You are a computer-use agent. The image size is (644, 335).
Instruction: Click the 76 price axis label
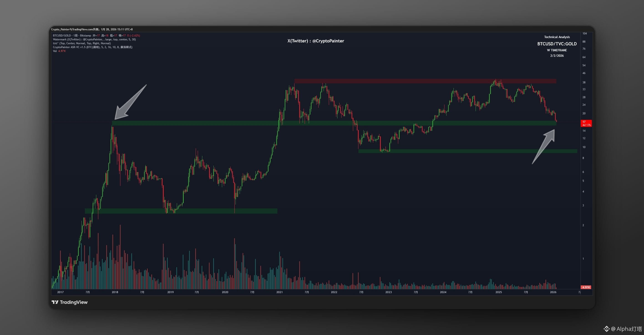pos(584,49)
